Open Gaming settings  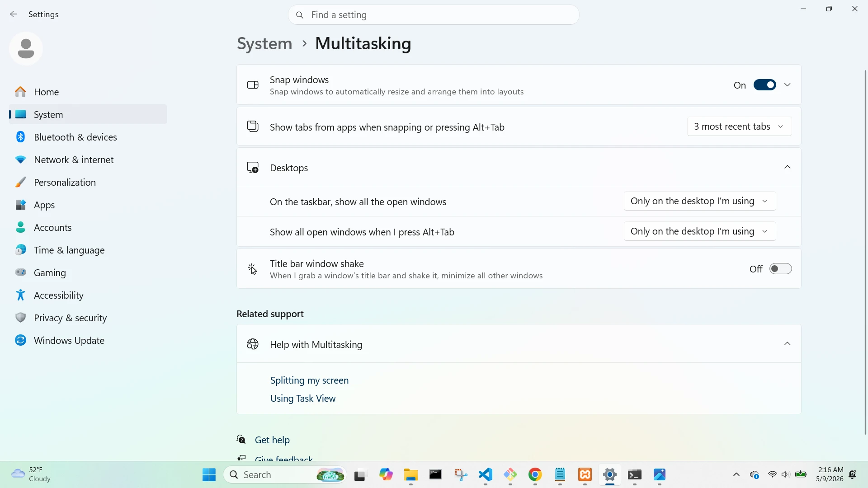pyautogui.click(x=88, y=272)
